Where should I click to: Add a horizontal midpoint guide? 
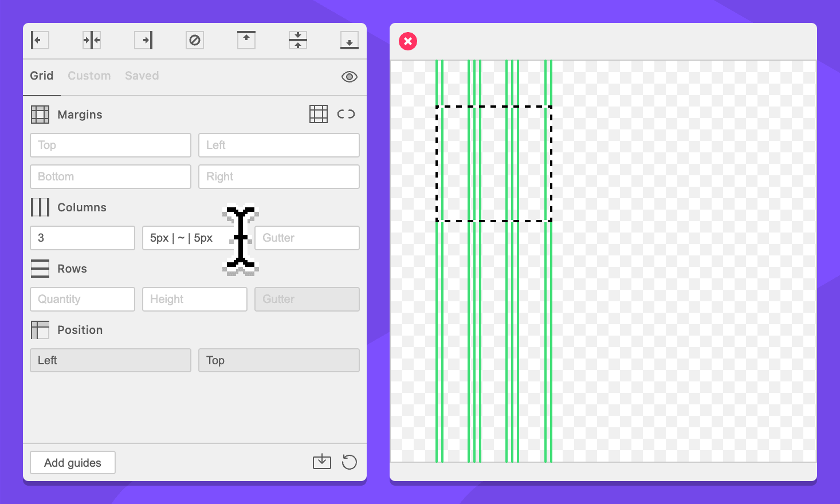[x=298, y=40]
